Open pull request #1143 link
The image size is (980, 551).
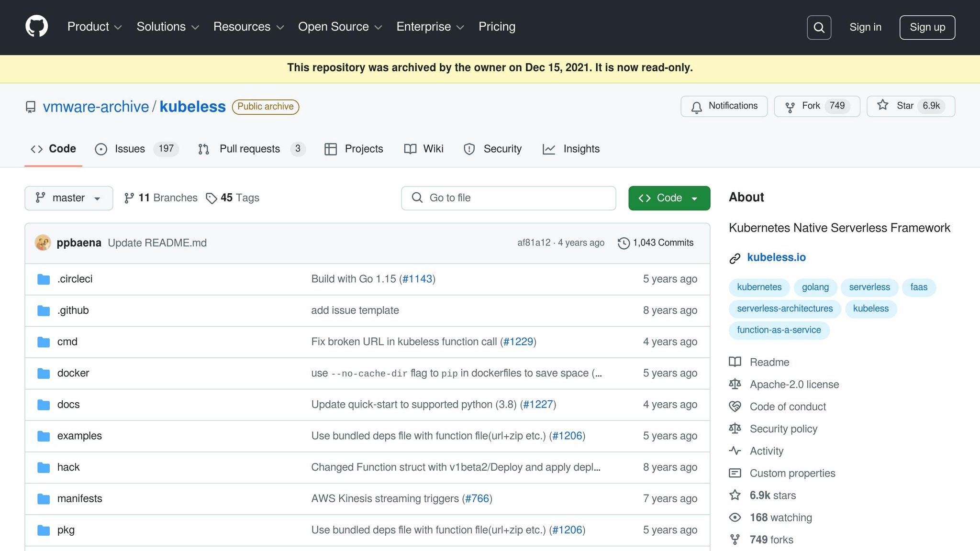tap(417, 279)
